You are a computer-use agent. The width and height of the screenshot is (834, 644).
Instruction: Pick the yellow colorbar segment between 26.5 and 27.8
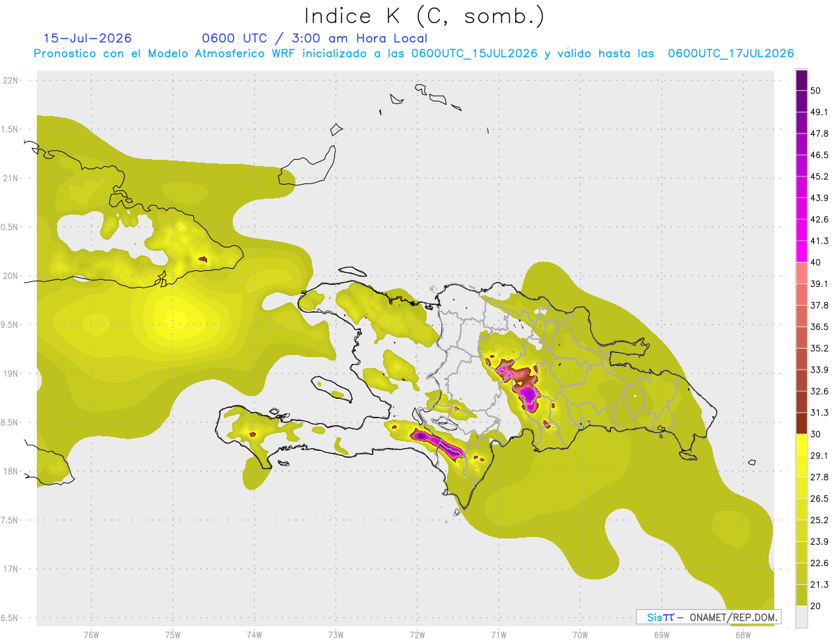[802, 488]
